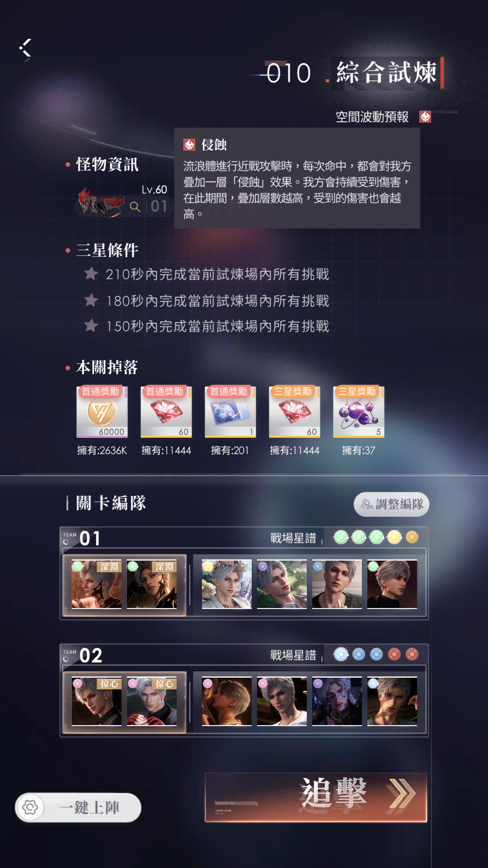
Task: Start the battle with 追擊 button
Action: 316,797
